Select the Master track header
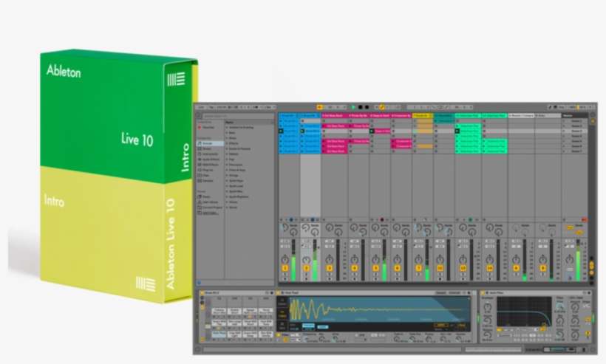The height and width of the screenshot is (364, 606). 574,115
